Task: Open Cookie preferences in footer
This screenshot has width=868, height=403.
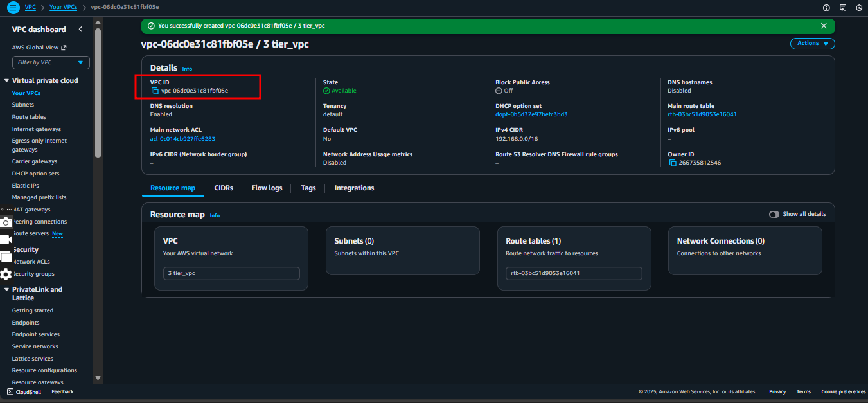Action: tap(843, 391)
